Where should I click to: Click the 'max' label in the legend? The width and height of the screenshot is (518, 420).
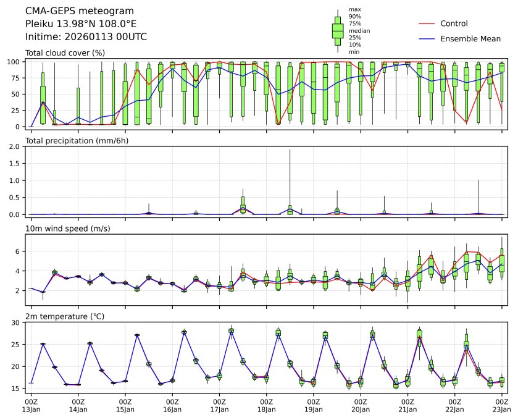click(x=354, y=10)
